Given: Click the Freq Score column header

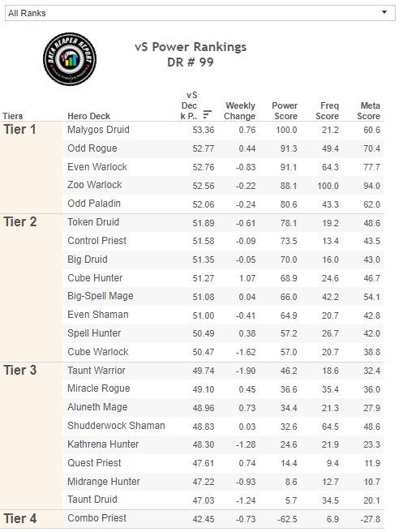Looking at the screenshot, I should coord(327,111).
